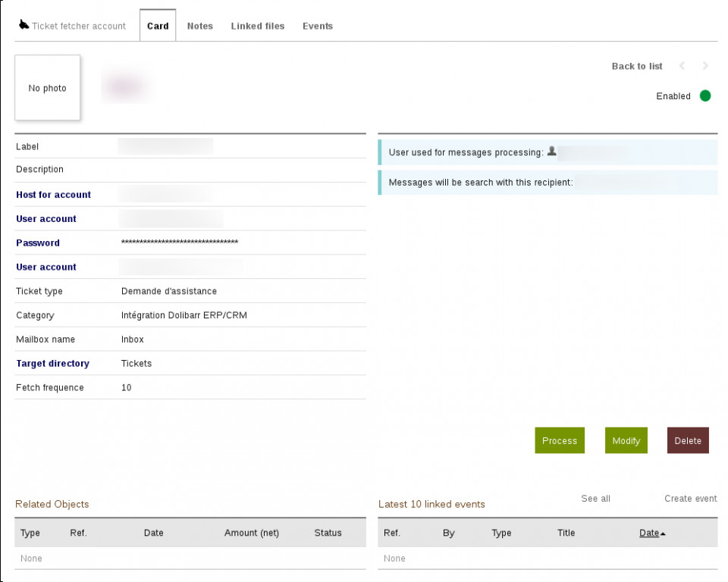
Task: Click the Label field label
Action: (x=27, y=147)
